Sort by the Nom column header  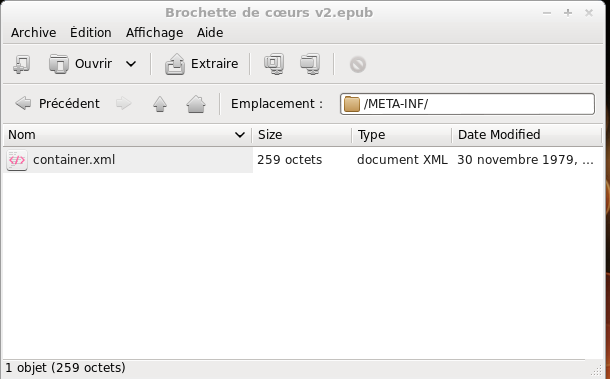click(127, 135)
